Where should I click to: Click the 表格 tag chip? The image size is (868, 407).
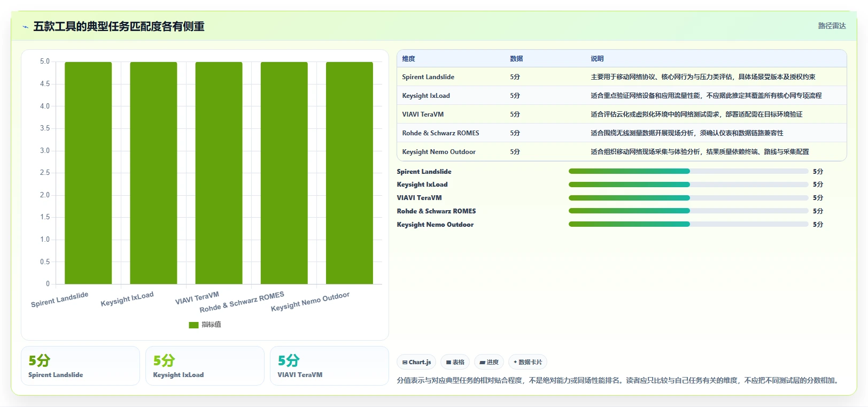(455, 362)
